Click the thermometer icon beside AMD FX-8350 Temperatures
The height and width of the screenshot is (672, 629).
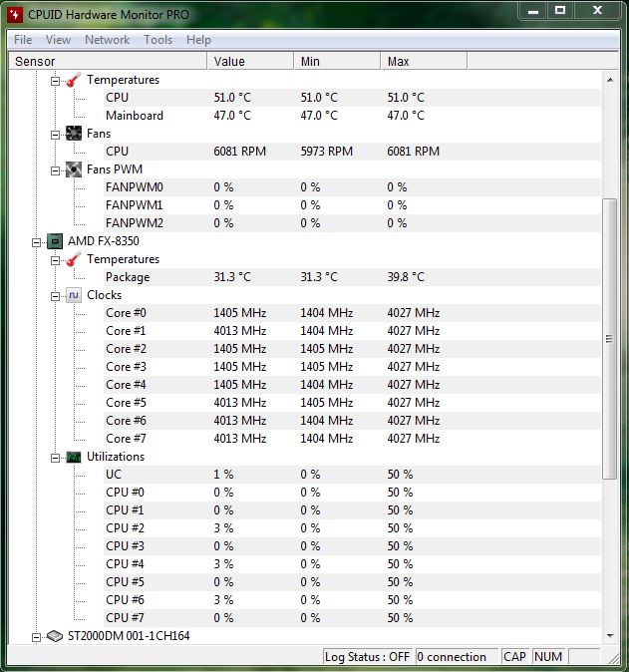coord(74,259)
